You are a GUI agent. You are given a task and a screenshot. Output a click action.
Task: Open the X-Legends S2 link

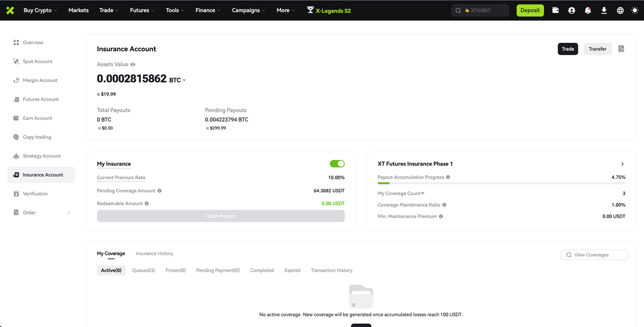[x=333, y=11]
